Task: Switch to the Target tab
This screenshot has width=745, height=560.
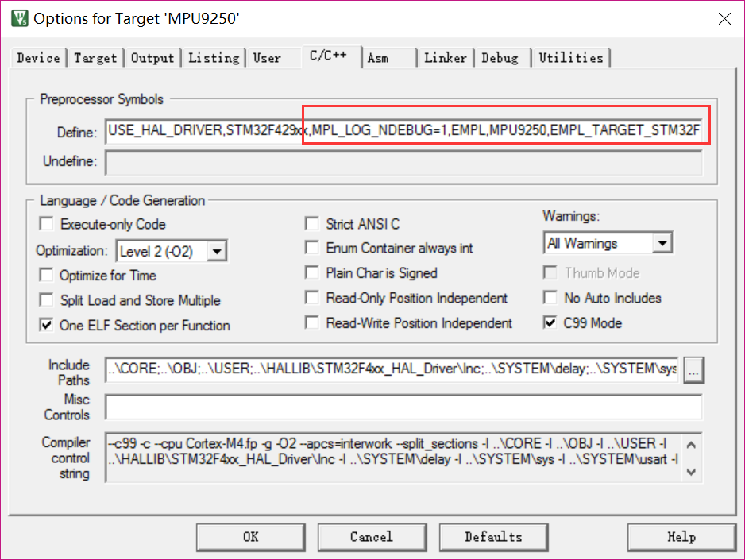Action: click(x=95, y=58)
